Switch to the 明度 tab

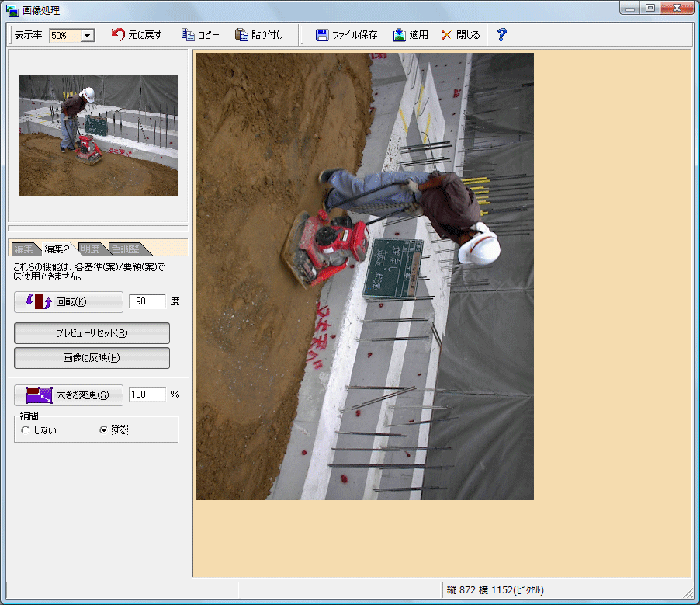89,249
